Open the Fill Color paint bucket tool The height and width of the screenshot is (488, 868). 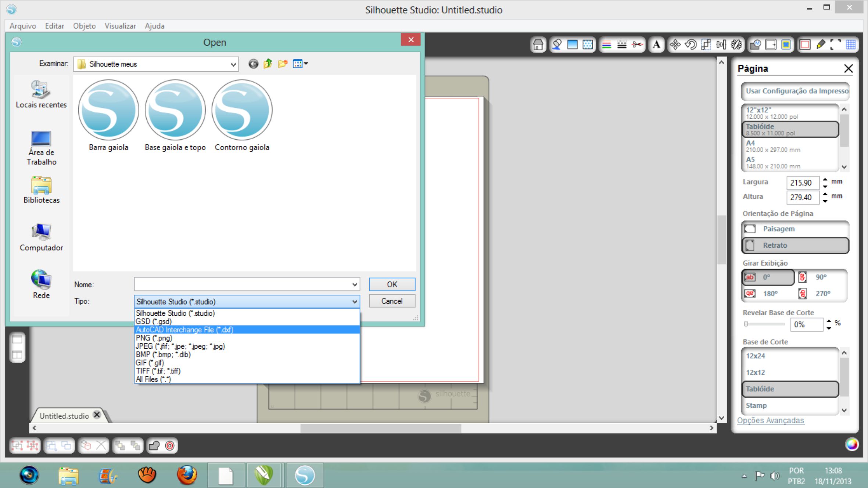[x=557, y=45]
